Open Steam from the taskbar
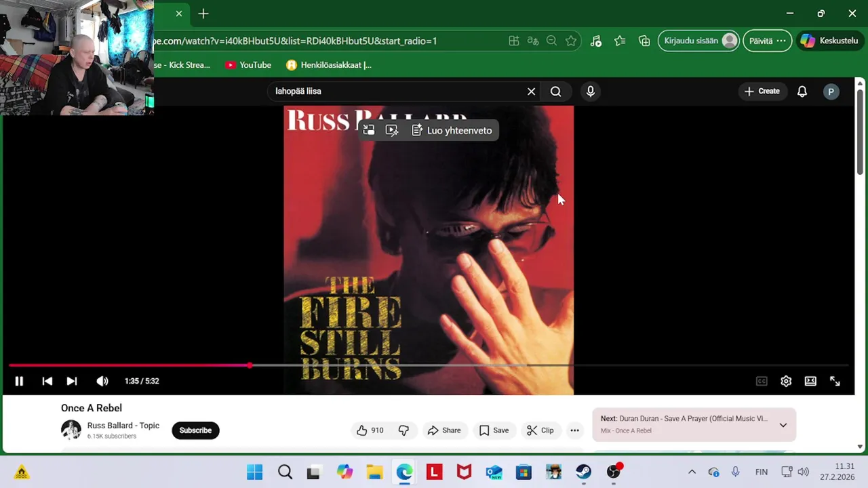Screen dimensions: 868x488 [x=583, y=472]
